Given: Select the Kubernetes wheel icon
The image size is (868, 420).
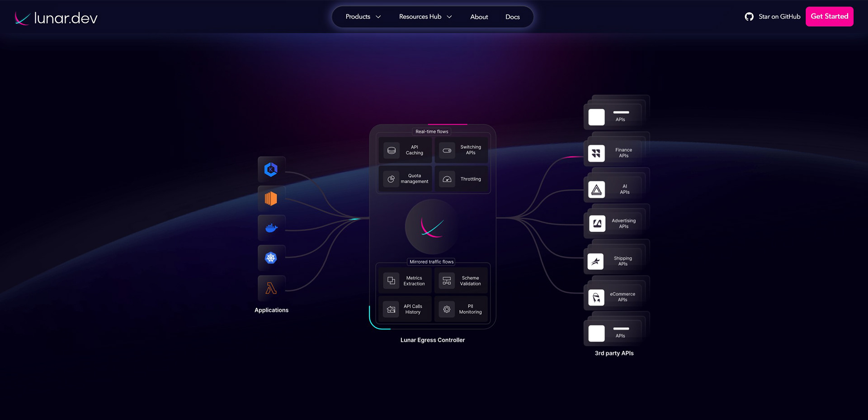Looking at the screenshot, I should pyautogui.click(x=271, y=258).
